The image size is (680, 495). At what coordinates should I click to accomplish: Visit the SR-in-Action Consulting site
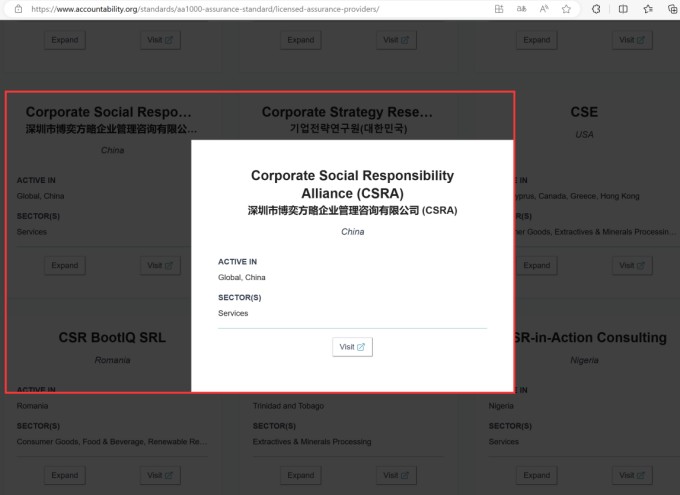(632, 475)
